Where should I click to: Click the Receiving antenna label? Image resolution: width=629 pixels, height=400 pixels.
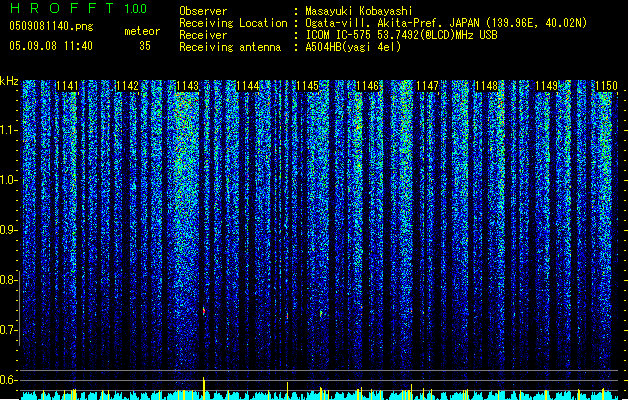(x=230, y=47)
